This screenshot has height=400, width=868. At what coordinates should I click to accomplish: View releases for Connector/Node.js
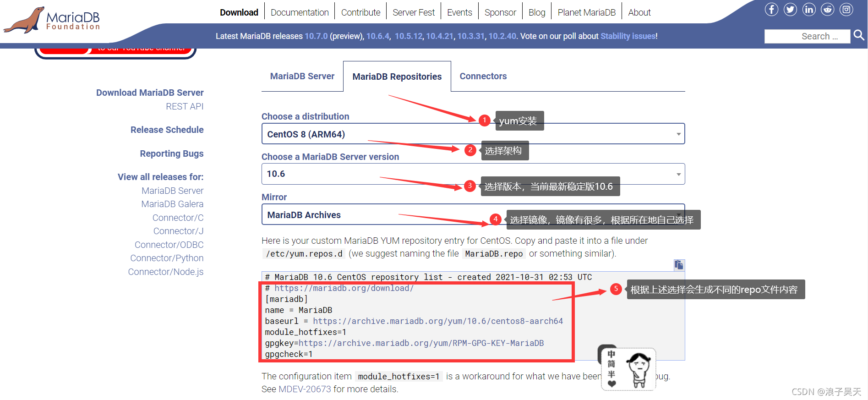pyautogui.click(x=166, y=272)
